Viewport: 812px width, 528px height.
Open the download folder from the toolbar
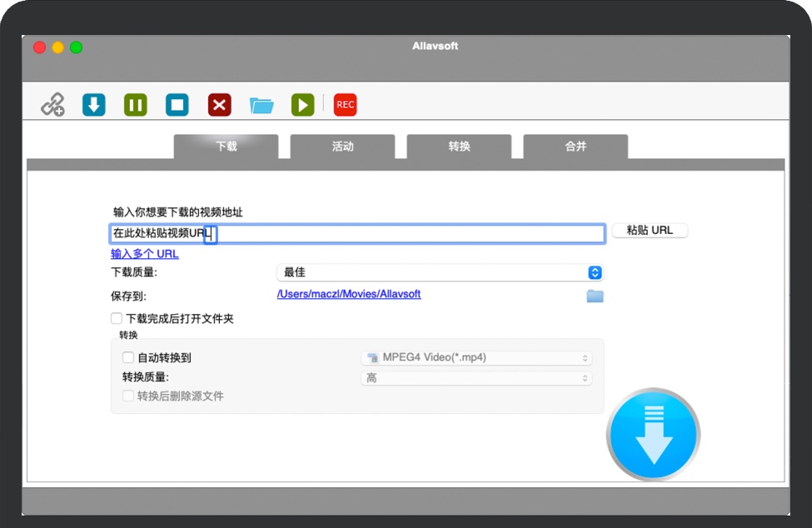(x=262, y=105)
